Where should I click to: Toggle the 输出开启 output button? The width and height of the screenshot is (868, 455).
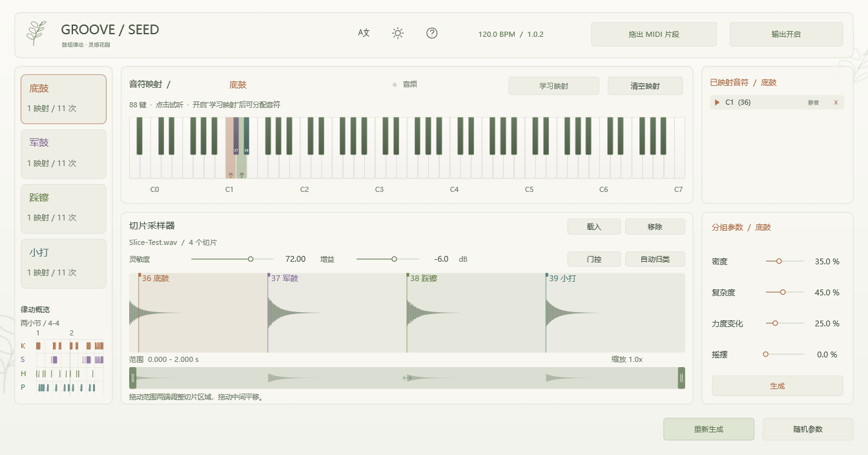click(x=786, y=34)
